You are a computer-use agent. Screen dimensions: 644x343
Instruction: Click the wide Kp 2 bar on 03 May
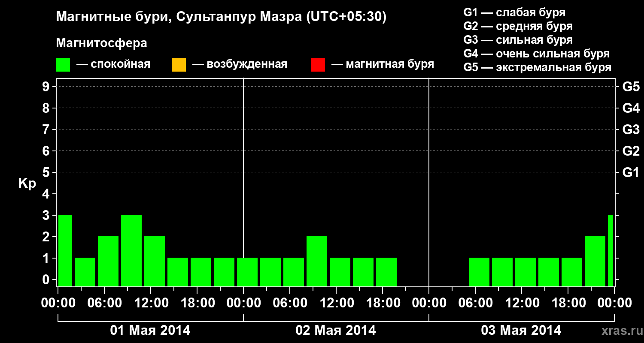coord(595,261)
